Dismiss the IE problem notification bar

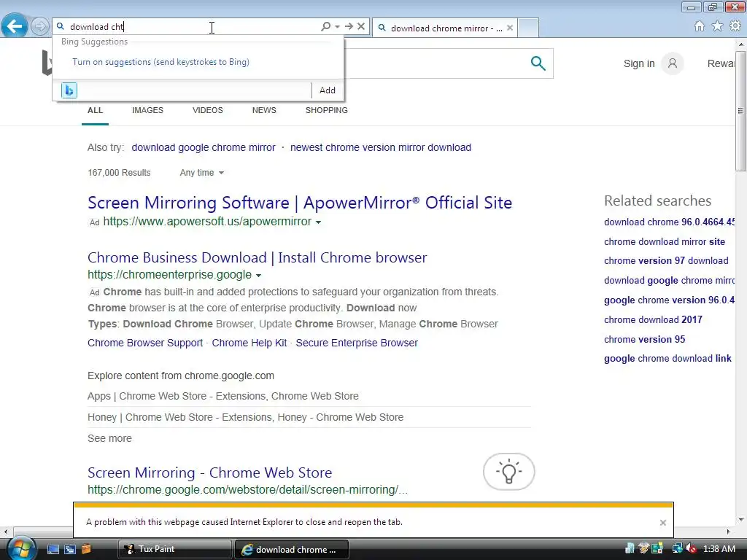[x=662, y=523]
